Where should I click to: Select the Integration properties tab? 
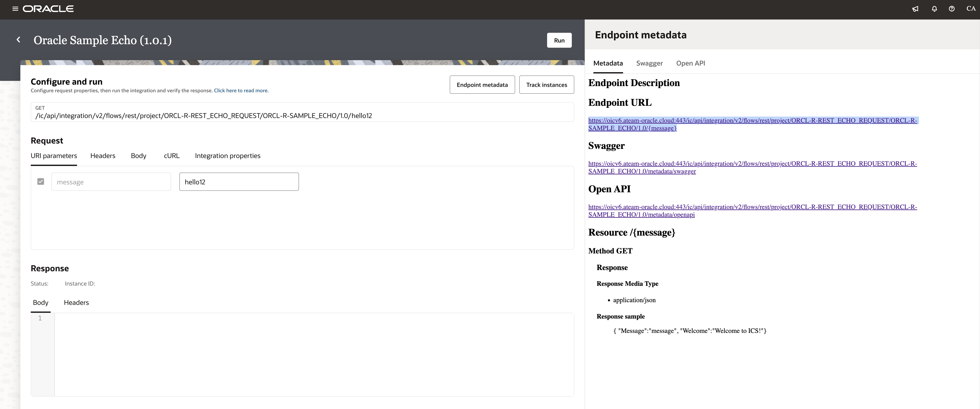tap(228, 156)
